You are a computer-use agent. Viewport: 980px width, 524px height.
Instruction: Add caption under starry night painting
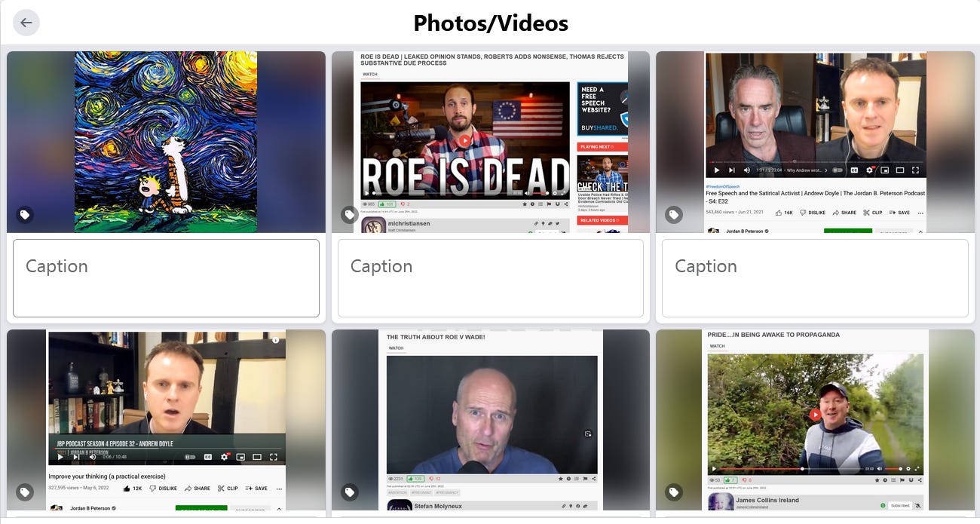(x=166, y=278)
